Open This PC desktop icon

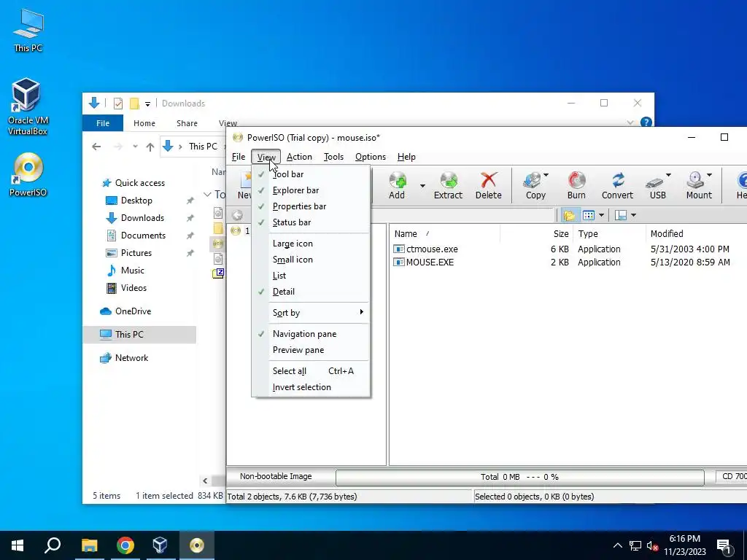(x=28, y=31)
